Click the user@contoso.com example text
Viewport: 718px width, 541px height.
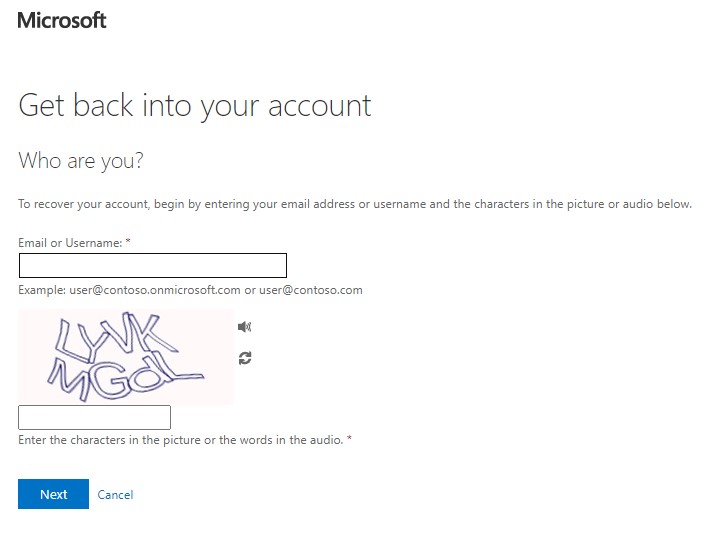(310, 290)
